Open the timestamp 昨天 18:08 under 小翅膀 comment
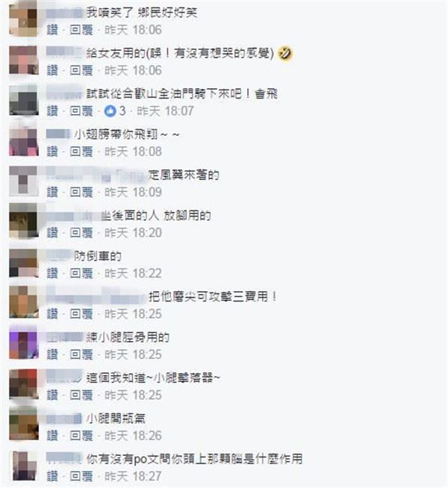The image size is (448, 488). [x=133, y=151]
